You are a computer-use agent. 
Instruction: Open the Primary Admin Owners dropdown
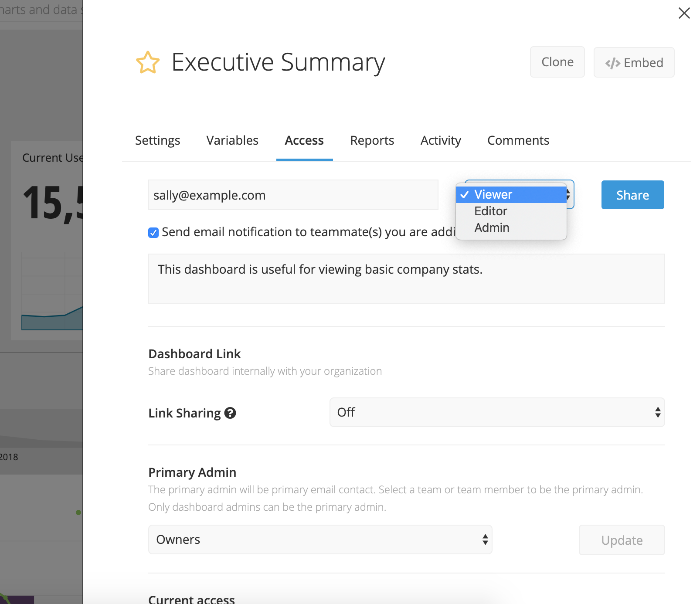[320, 540]
